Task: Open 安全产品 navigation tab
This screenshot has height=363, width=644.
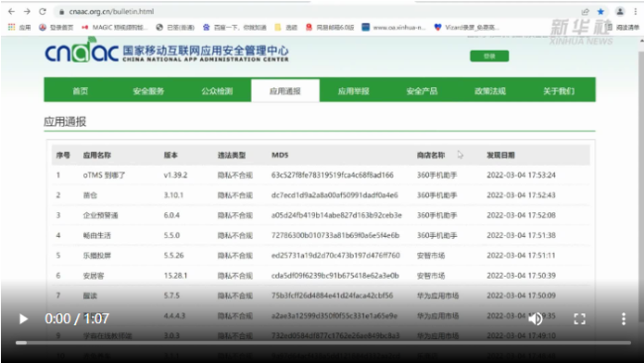Action: (x=422, y=91)
